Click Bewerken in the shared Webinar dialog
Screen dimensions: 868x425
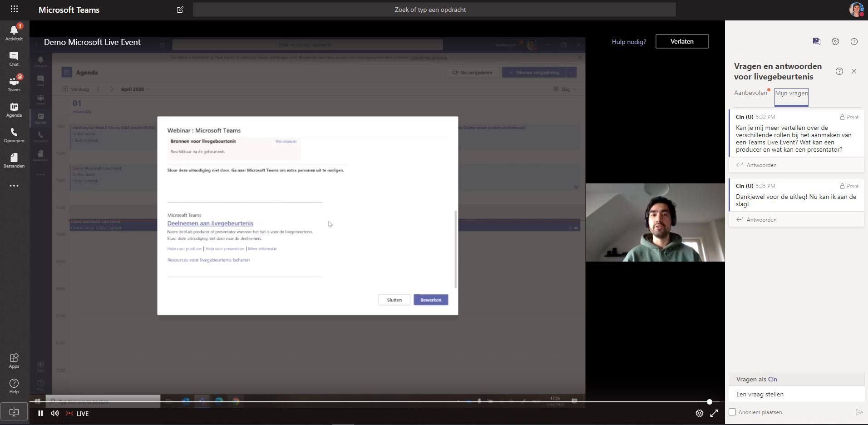431,300
